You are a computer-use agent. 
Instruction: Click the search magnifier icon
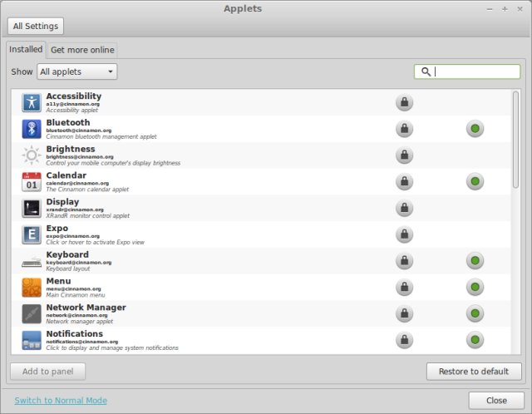(426, 71)
